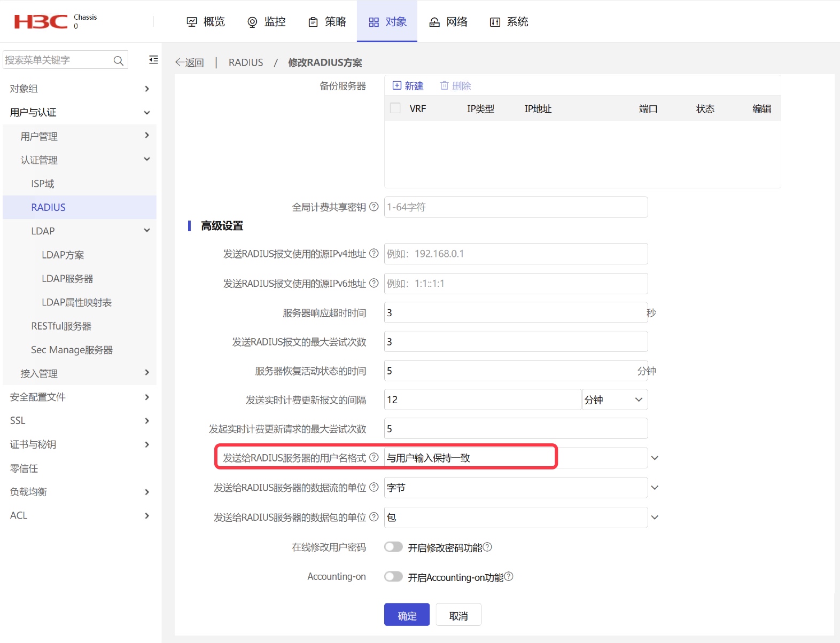Click the search magnifier icon
This screenshot has height=643, width=840.
pyautogui.click(x=118, y=60)
